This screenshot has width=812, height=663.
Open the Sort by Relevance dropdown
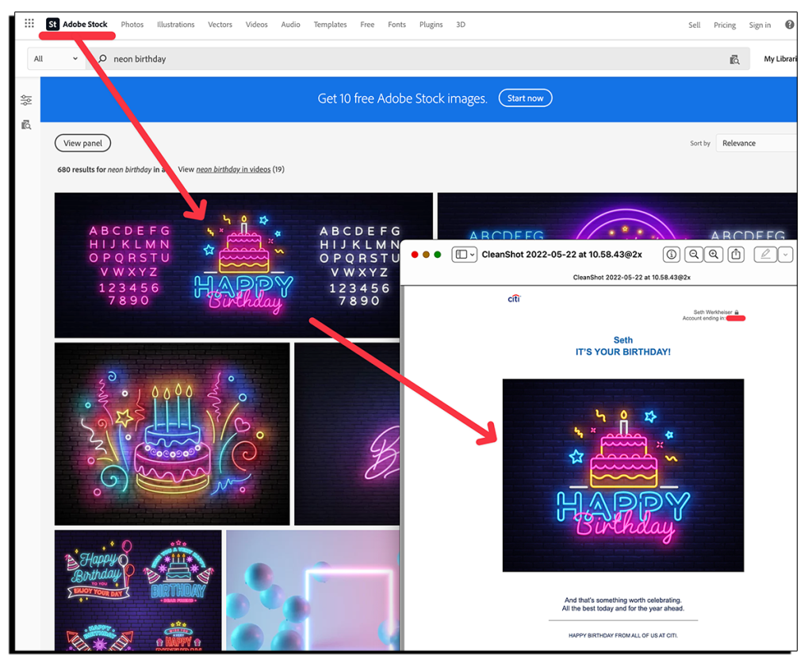pyautogui.click(x=757, y=144)
